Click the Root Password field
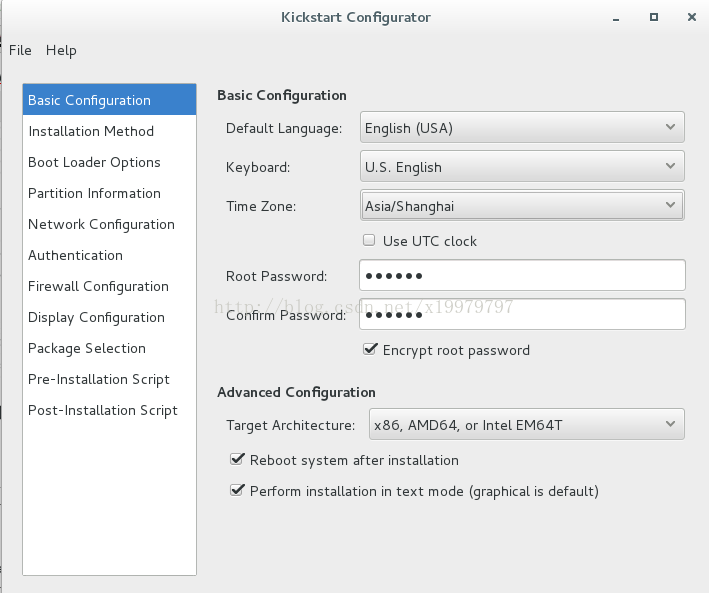 (x=522, y=275)
